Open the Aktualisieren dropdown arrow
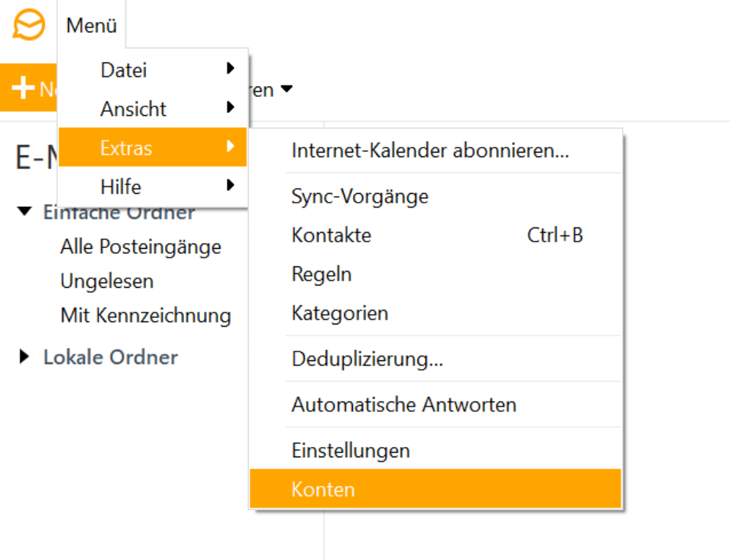Image resolution: width=730 pixels, height=560 pixels. tap(287, 89)
